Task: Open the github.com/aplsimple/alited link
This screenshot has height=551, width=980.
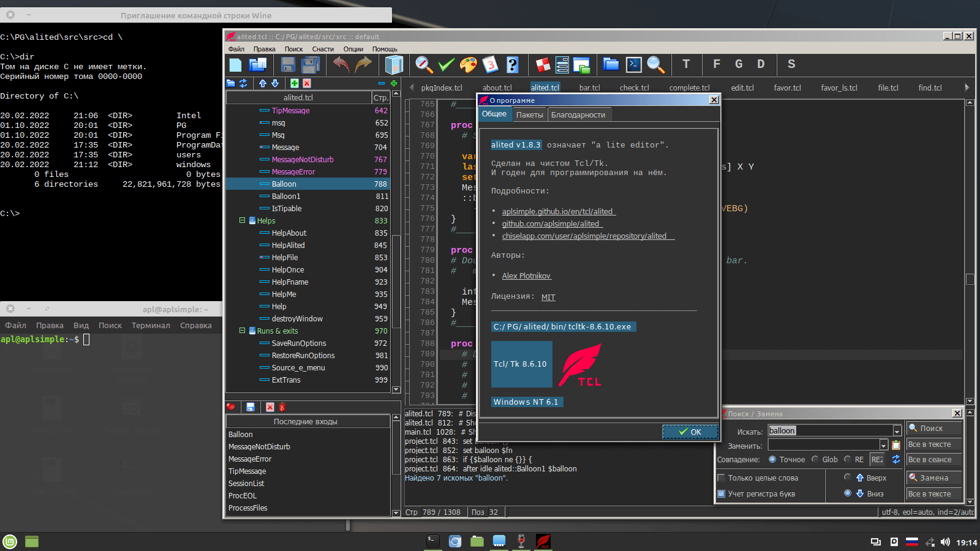Action: click(x=552, y=224)
